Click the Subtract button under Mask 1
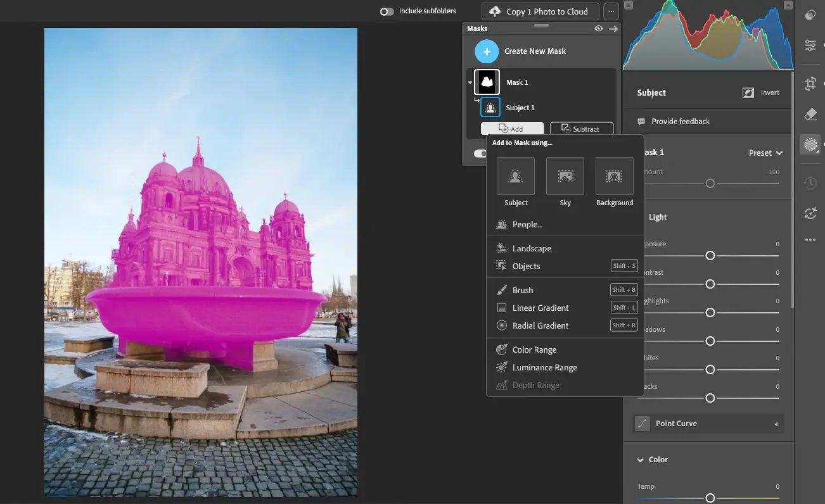The height and width of the screenshot is (504, 825). click(582, 129)
